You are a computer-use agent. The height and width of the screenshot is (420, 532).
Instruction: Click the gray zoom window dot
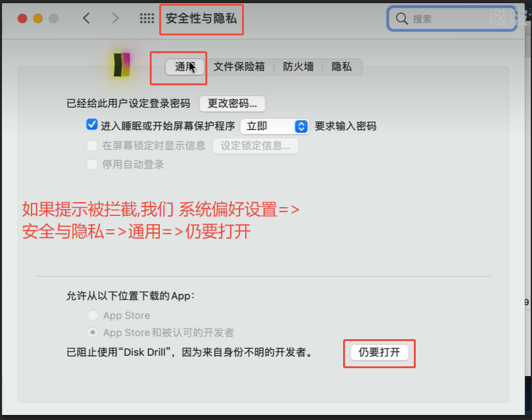click(54, 18)
